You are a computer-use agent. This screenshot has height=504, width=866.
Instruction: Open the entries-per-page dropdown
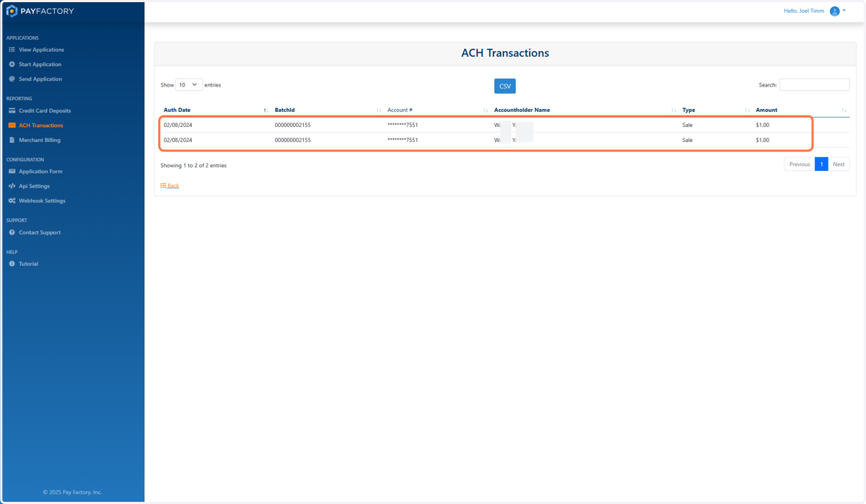point(189,85)
